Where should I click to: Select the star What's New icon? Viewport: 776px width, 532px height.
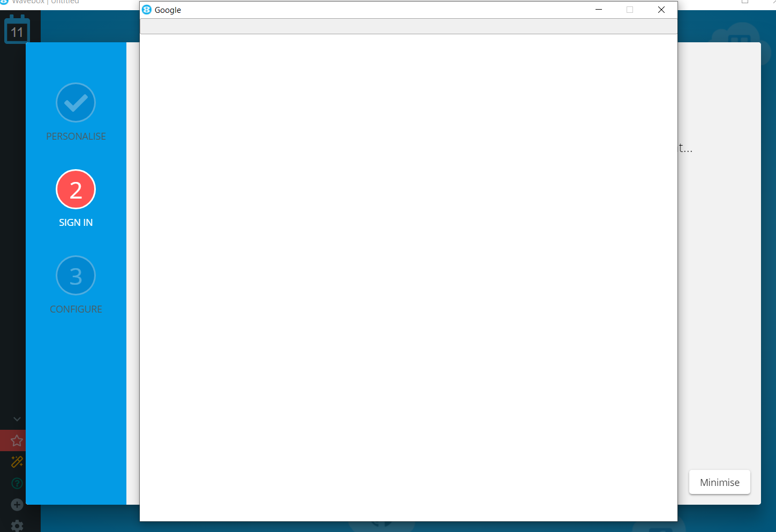(16, 440)
